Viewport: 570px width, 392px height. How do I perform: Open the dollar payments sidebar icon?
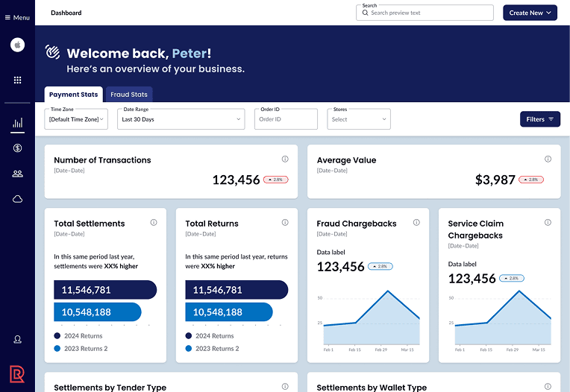pyautogui.click(x=17, y=148)
